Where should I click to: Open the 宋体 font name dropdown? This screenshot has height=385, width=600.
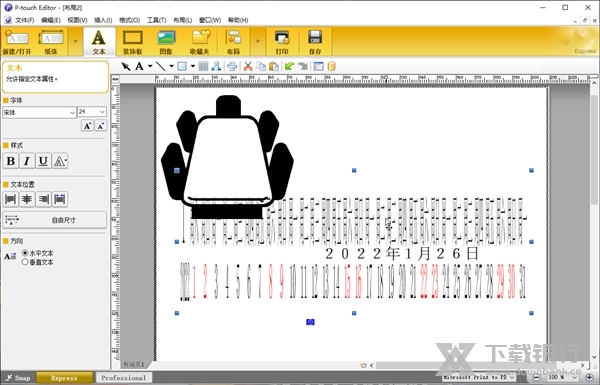point(72,113)
